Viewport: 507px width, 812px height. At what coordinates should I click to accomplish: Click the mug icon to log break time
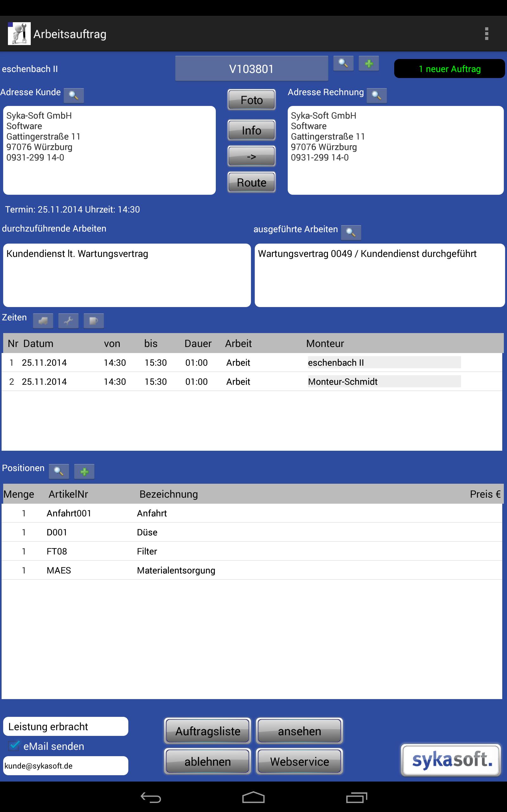pyautogui.click(x=93, y=321)
